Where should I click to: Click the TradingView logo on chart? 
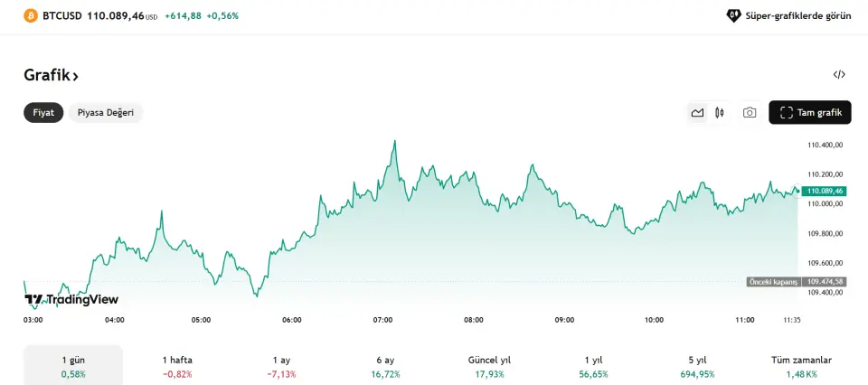[71, 299]
